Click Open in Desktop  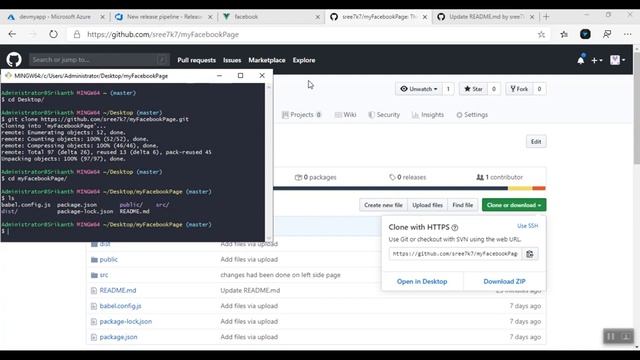coord(422,281)
